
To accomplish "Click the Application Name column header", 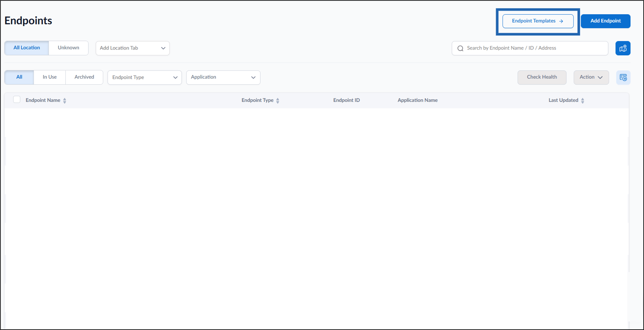I will click(417, 100).
